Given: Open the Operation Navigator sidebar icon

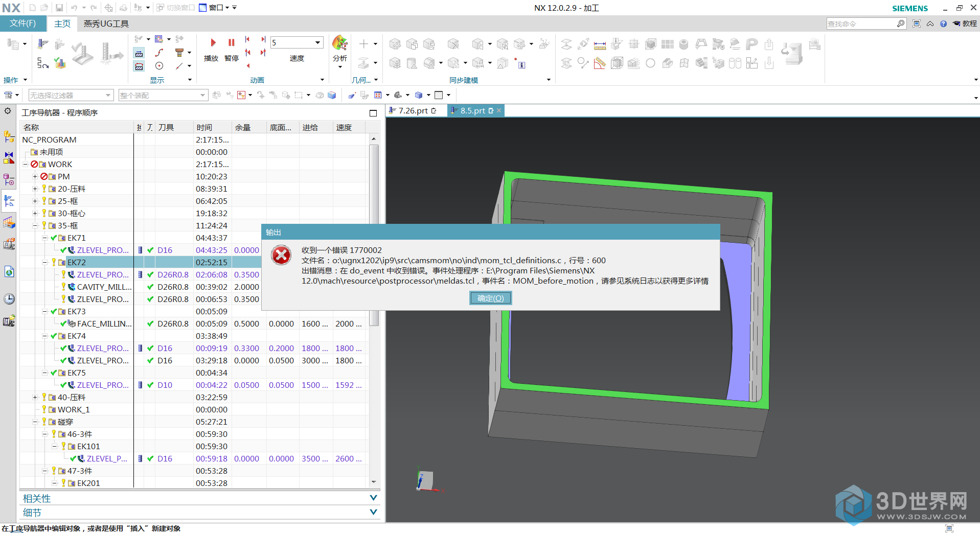Looking at the screenshot, I should click(x=9, y=201).
